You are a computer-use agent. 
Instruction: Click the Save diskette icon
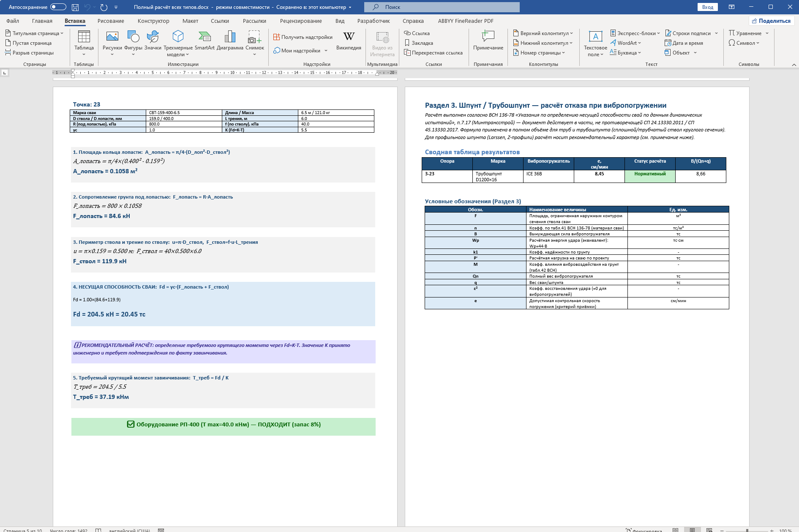point(75,7)
